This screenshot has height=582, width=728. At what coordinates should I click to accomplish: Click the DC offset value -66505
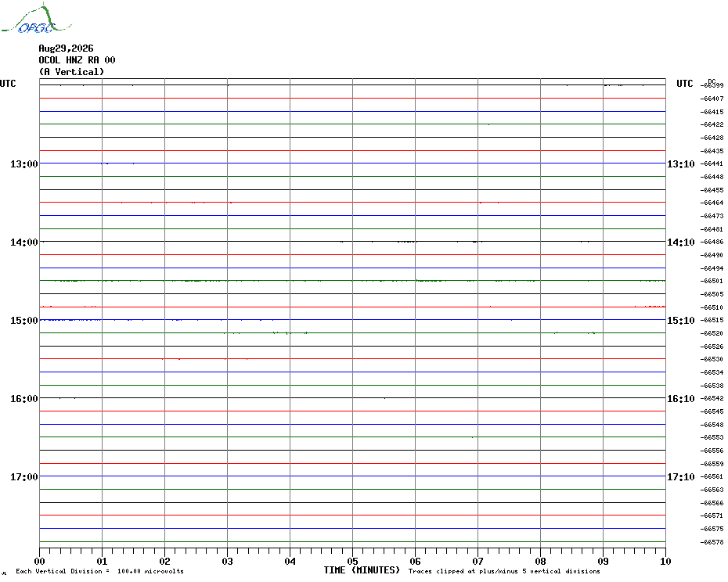coord(712,294)
